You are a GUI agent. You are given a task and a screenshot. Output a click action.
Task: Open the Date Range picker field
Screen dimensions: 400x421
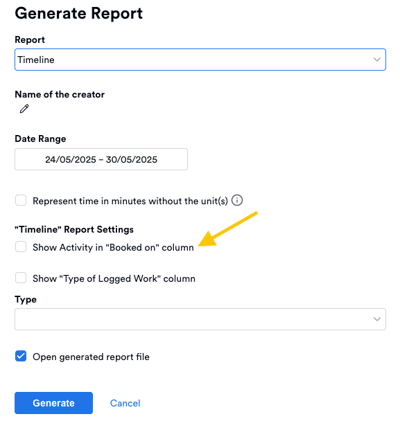click(x=101, y=159)
